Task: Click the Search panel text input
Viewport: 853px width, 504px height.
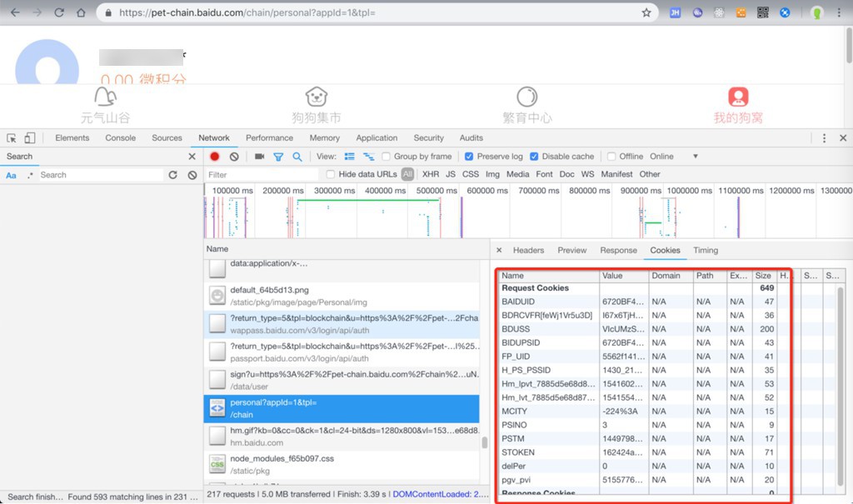Action: click(x=101, y=175)
